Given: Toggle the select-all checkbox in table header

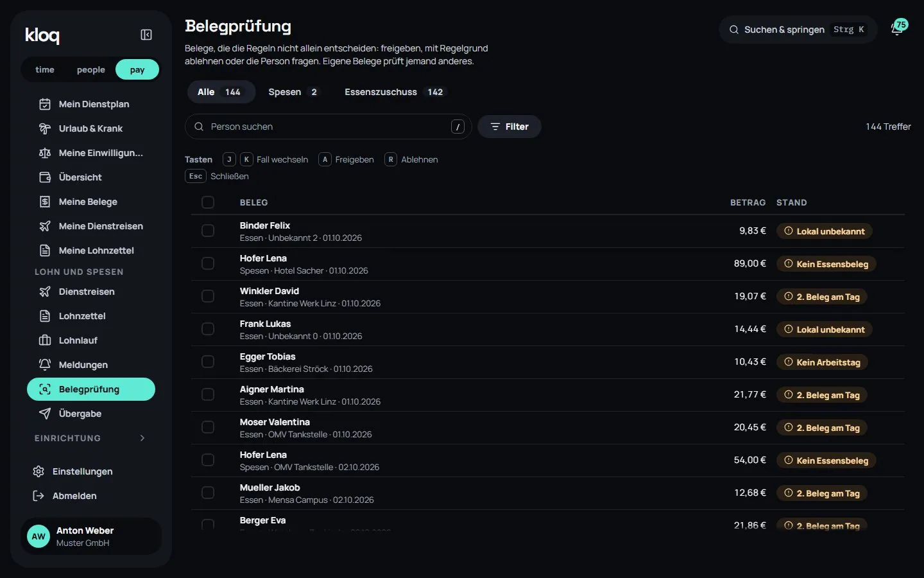Looking at the screenshot, I should [x=208, y=202].
